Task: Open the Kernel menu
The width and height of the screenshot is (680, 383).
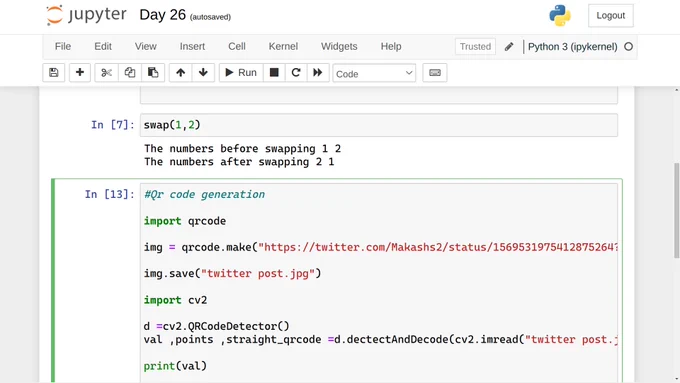Action: (x=283, y=46)
